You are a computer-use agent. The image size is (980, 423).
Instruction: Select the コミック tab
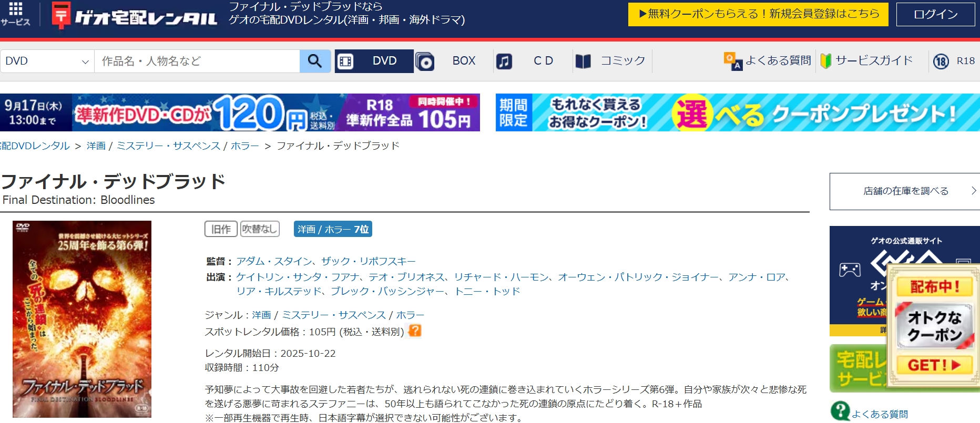pos(612,61)
